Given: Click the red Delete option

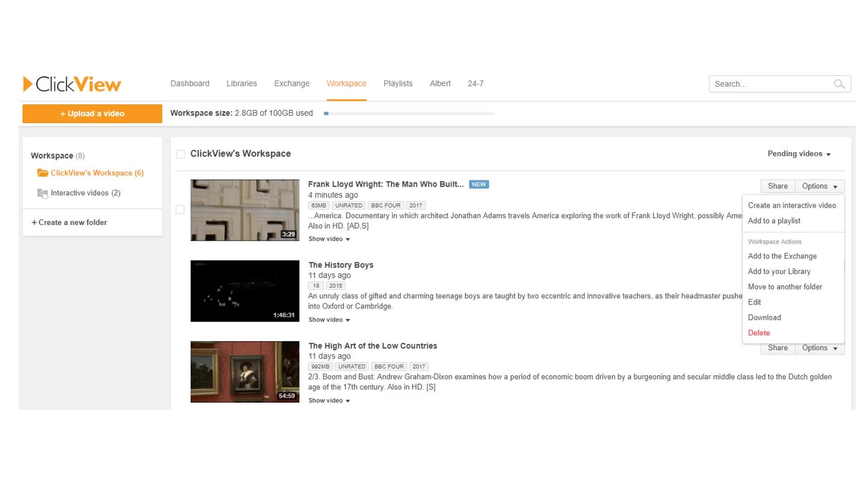Looking at the screenshot, I should (759, 333).
